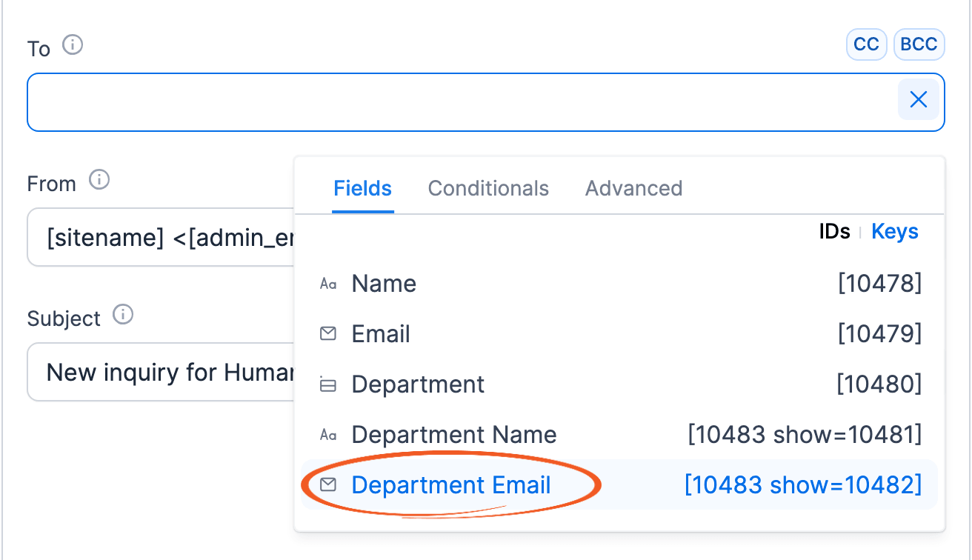The image size is (972, 560).
Task: Click the info icon beside Subject label
Action: click(x=123, y=315)
